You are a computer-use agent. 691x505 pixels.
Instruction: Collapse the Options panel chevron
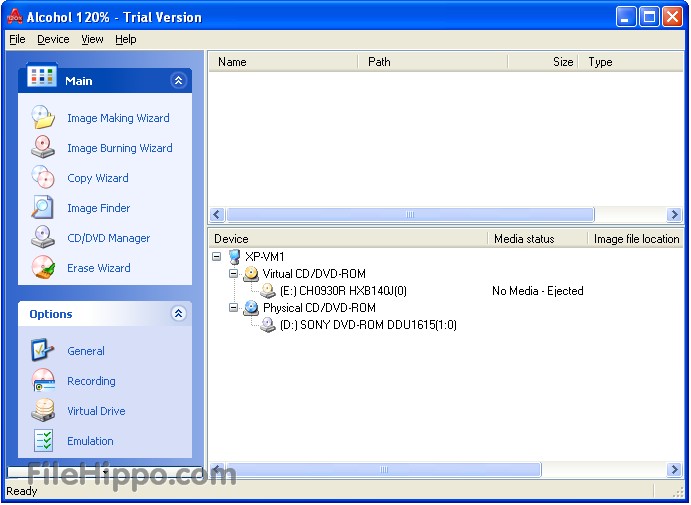tap(178, 313)
